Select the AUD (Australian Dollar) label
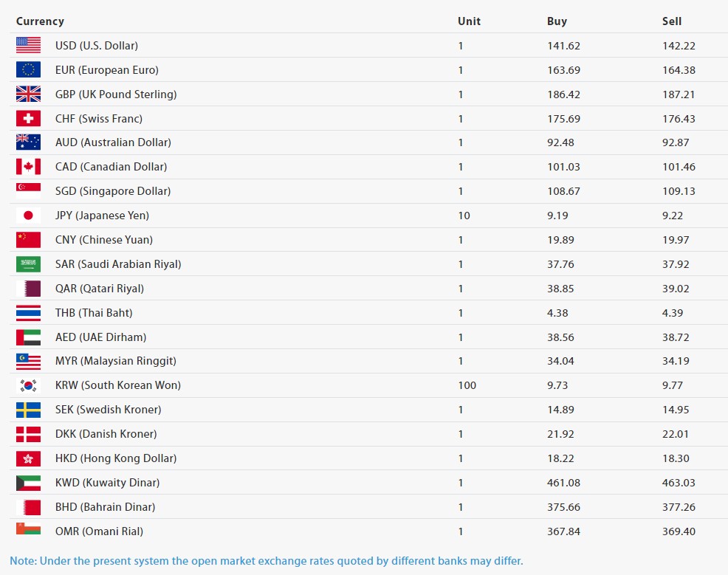Image resolution: width=728 pixels, height=575 pixels. tap(113, 142)
